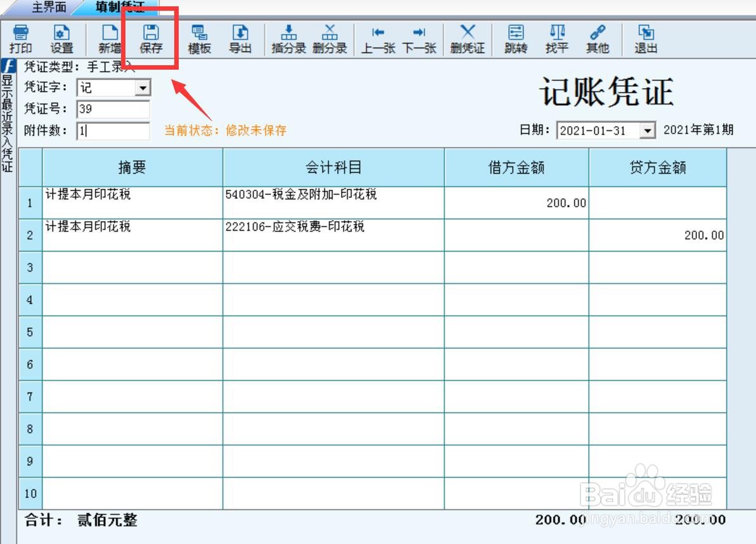Save the voucher with 保存 icon
The width and height of the screenshot is (756, 544).
point(151,39)
